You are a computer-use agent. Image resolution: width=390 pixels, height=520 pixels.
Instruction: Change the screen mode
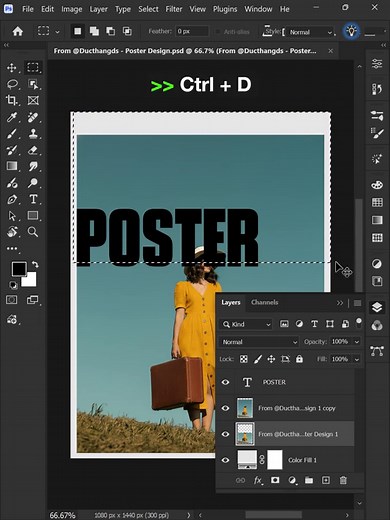click(x=32, y=300)
